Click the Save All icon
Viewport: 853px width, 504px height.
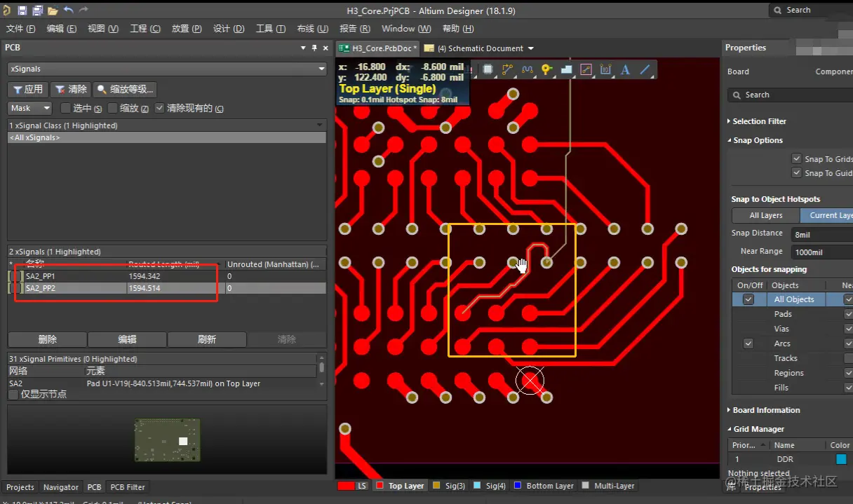click(37, 11)
